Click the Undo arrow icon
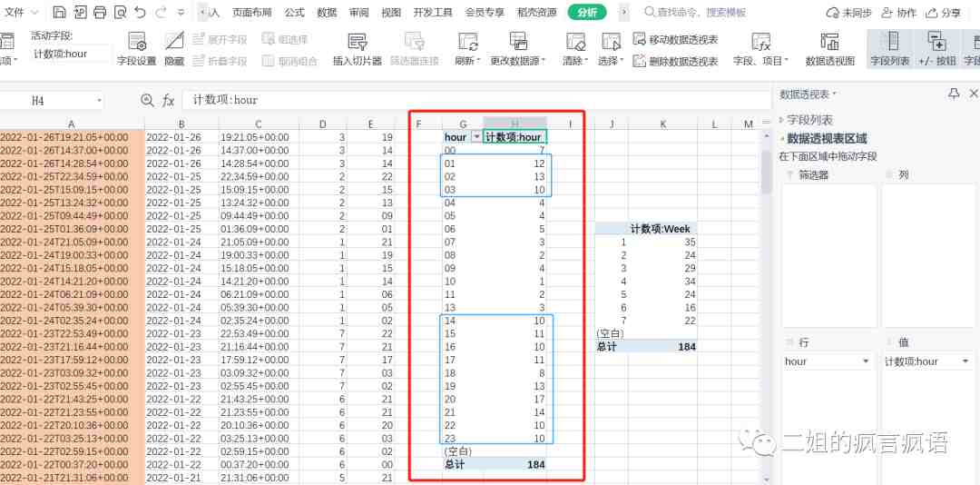Screen dimensions: 980x485 click(140, 12)
